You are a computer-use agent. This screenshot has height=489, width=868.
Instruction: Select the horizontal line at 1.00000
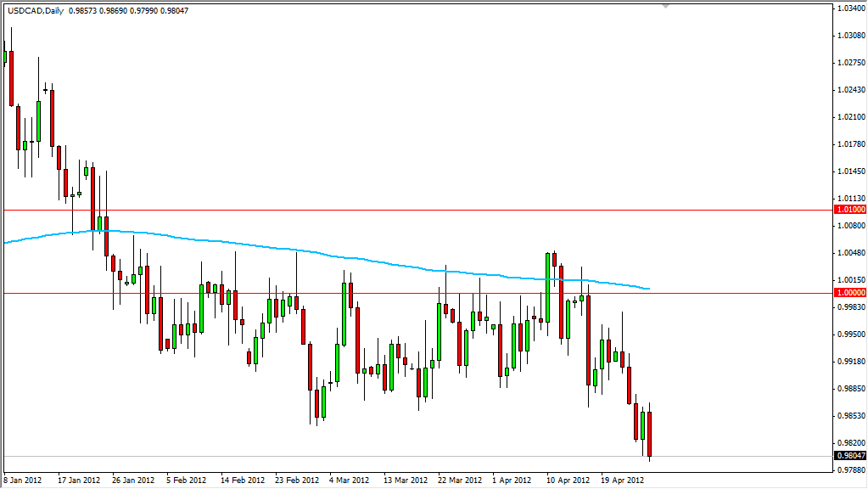[382, 293]
